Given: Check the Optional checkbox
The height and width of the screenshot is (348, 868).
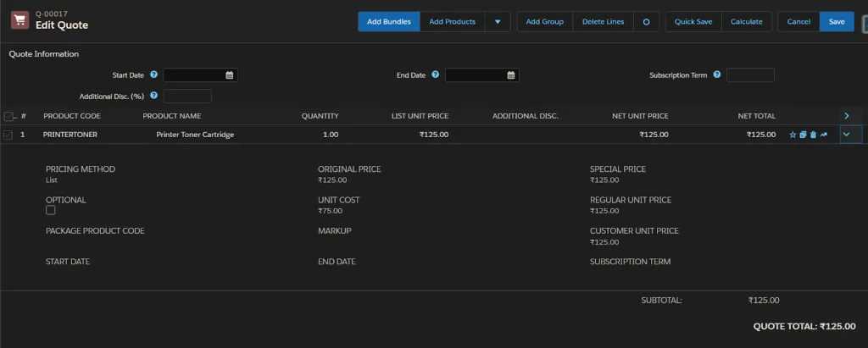Looking at the screenshot, I should click(x=50, y=210).
